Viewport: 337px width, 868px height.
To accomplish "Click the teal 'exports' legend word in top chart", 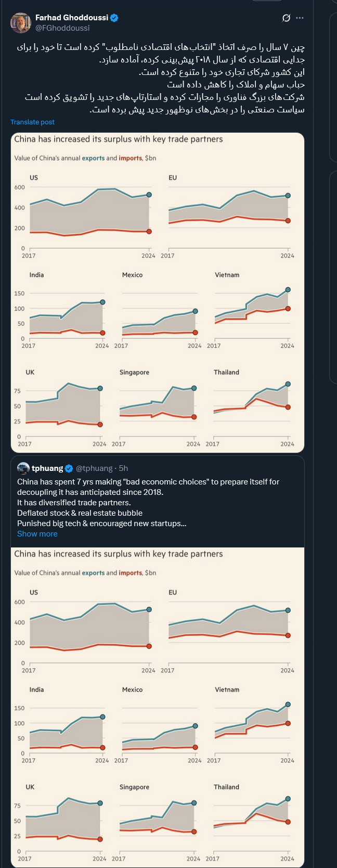I will coord(93,158).
